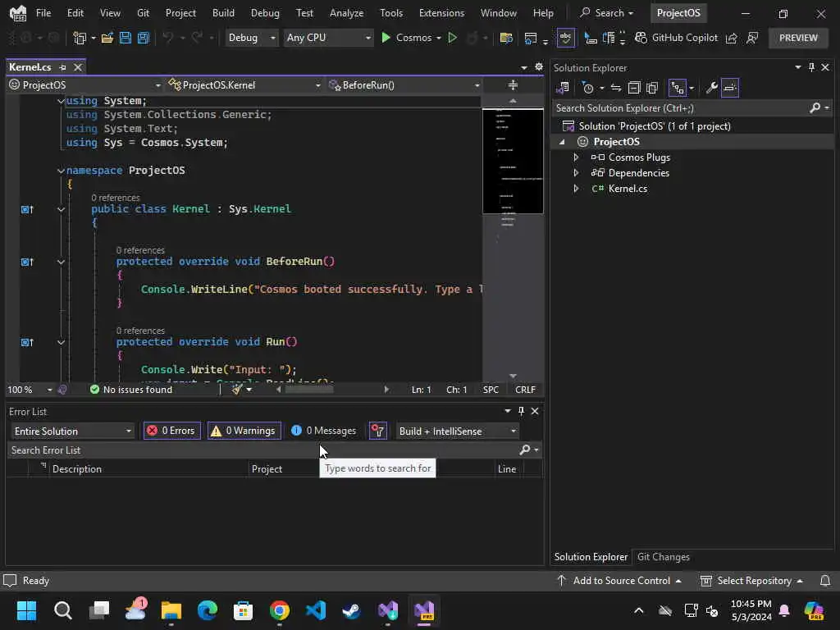
Task: Toggle the 0 Errors filter
Action: (x=172, y=431)
